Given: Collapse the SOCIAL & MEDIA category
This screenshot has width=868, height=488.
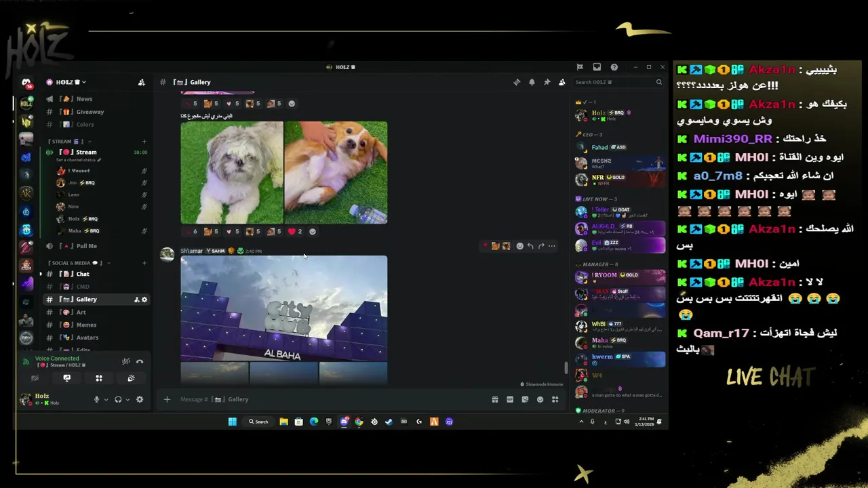Looking at the screenshot, I should pos(77,263).
